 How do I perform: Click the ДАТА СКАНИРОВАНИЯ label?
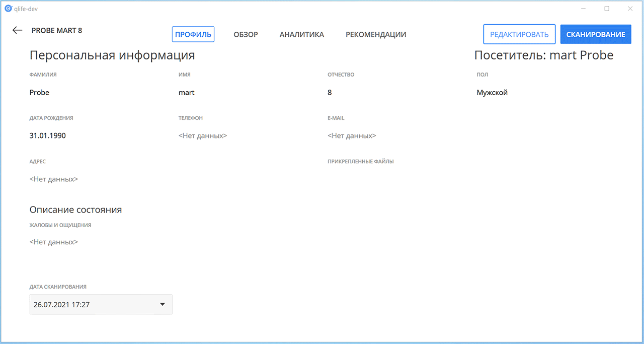click(x=58, y=287)
